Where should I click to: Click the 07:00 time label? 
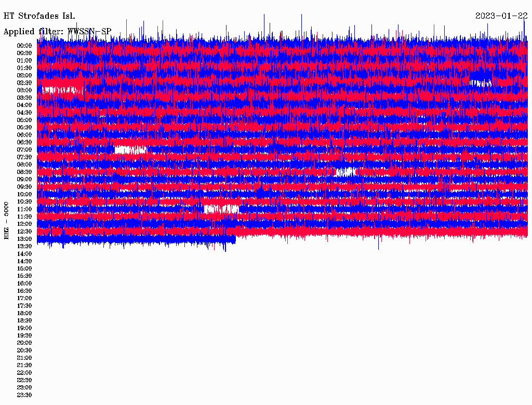[24, 150]
